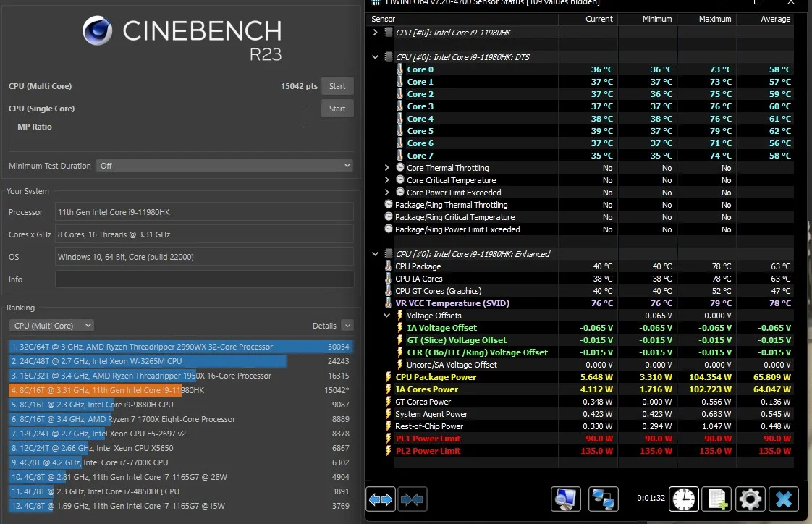Expand the Core Power Limit Exceeded row
Image resolution: width=812 pixels, height=524 pixels.
(387, 192)
